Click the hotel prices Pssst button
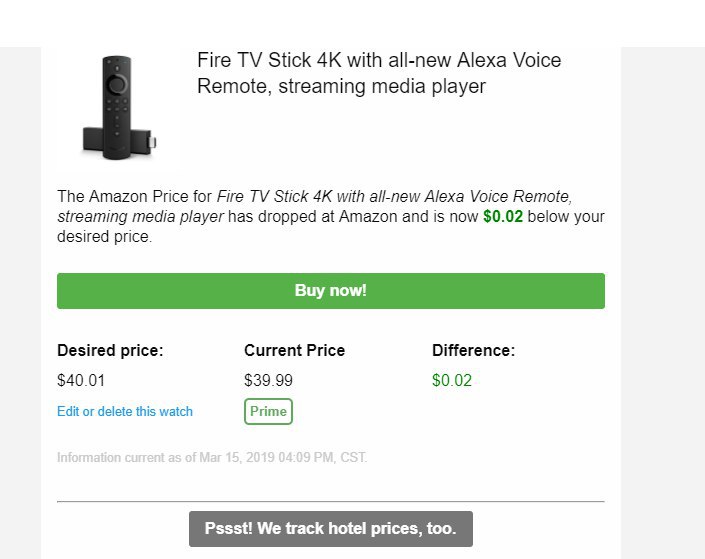Viewport: 705px width, 559px height. [x=330, y=529]
